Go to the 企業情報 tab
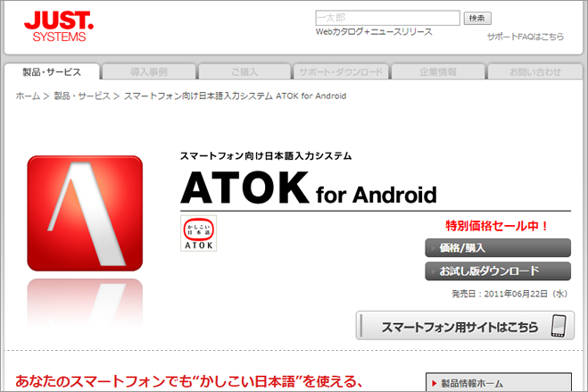Image resolution: width=588 pixels, height=392 pixels. 438,71
